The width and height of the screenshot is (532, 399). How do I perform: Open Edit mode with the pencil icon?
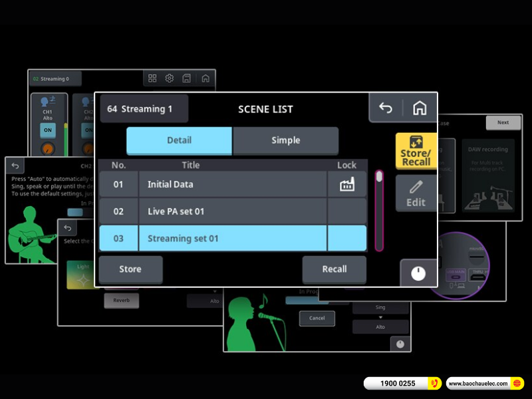pos(416,194)
